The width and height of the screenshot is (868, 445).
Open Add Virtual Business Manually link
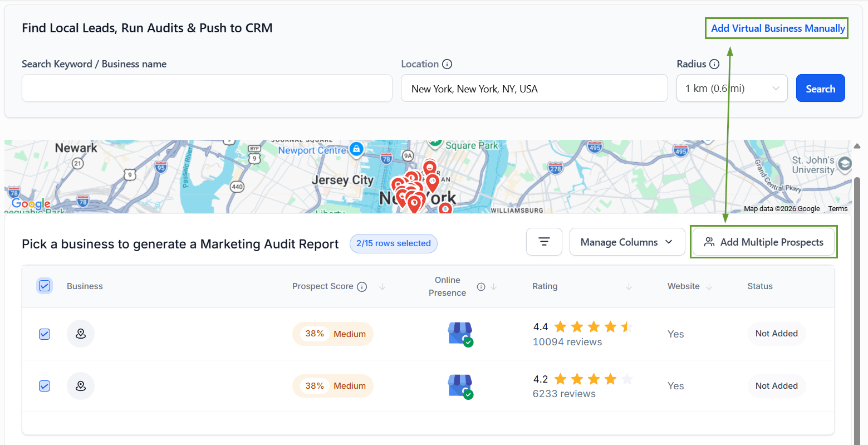(777, 28)
